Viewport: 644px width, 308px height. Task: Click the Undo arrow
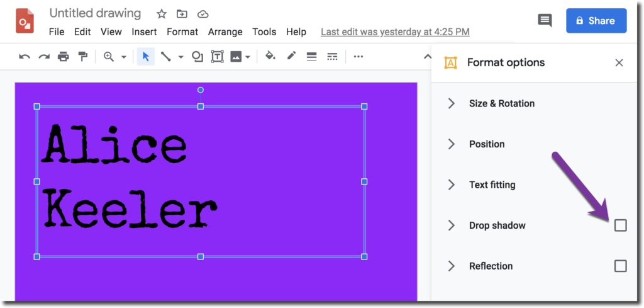[25, 57]
